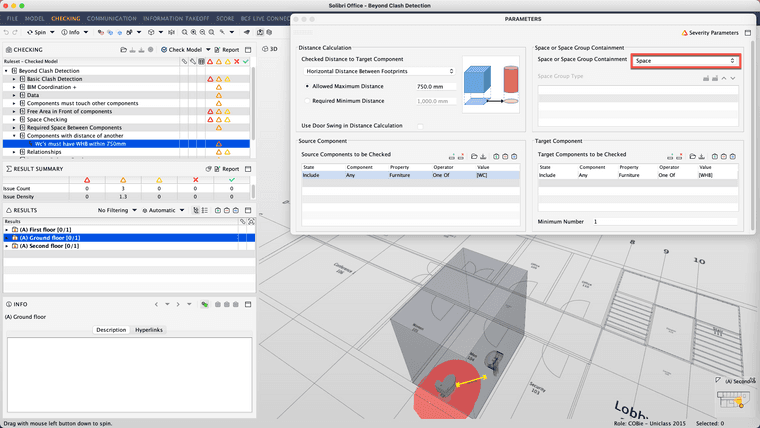Click the forward arrow in INFO panel
This screenshot has height=428, width=760.
178,304
